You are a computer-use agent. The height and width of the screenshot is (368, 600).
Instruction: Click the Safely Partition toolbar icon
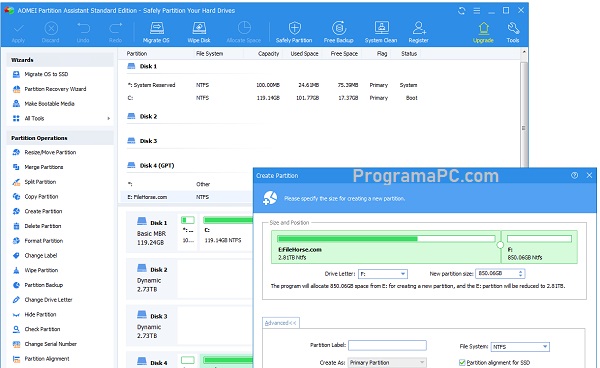click(294, 32)
